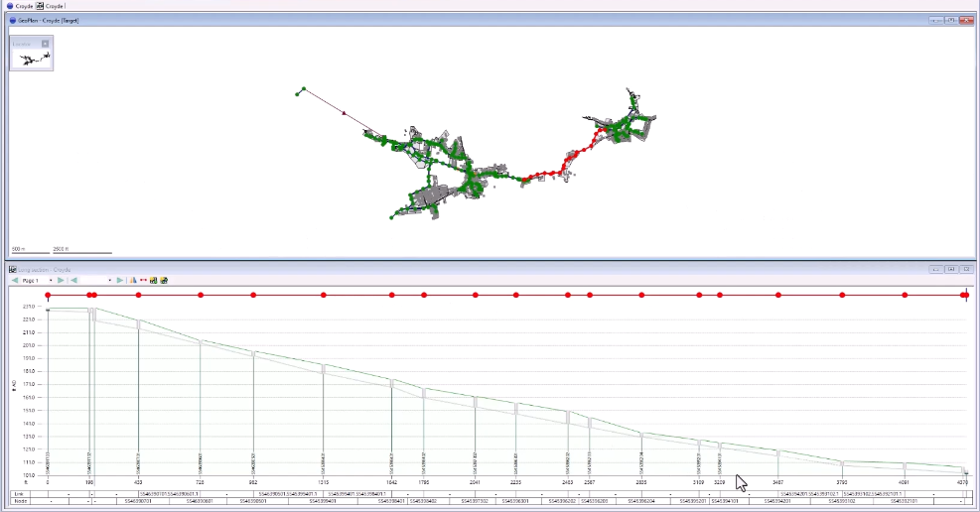
Task: Click the second right green arrow in long section toolbar
Action: pyautogui.click(x=120, y=281)
